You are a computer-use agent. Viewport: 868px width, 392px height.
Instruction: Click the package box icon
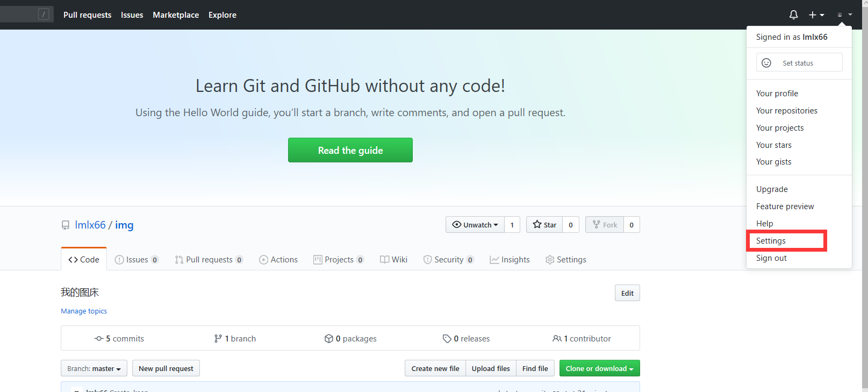(329, 339)
